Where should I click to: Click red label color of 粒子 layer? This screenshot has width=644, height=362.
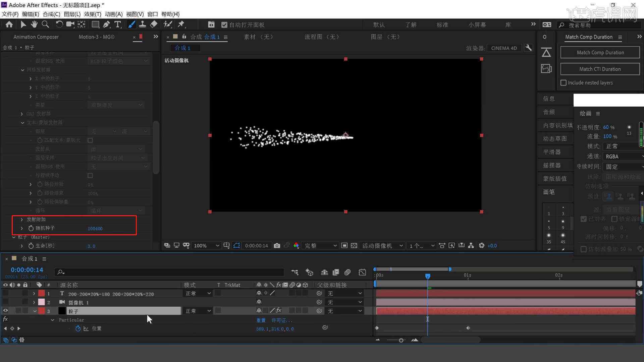[x=42, y=311]
